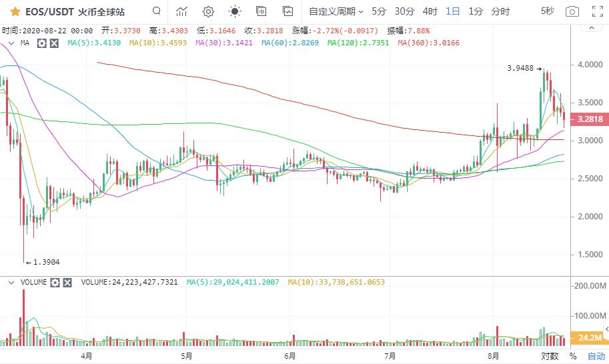Select the 30分 timeframe
The height and width of the screenshot is (364, 609).
coord(404,11)
